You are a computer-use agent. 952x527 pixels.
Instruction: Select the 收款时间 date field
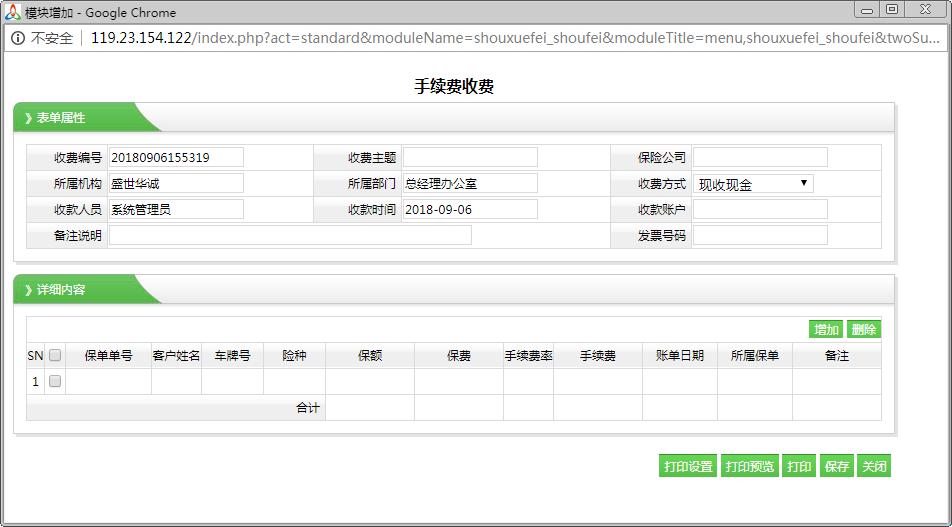(x=470, y=210)
